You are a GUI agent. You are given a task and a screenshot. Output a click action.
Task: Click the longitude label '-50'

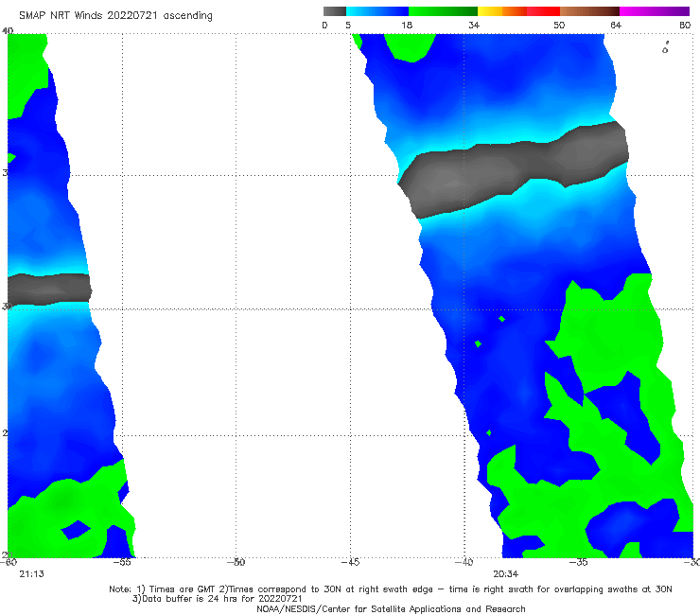click(x=236, y=562)
